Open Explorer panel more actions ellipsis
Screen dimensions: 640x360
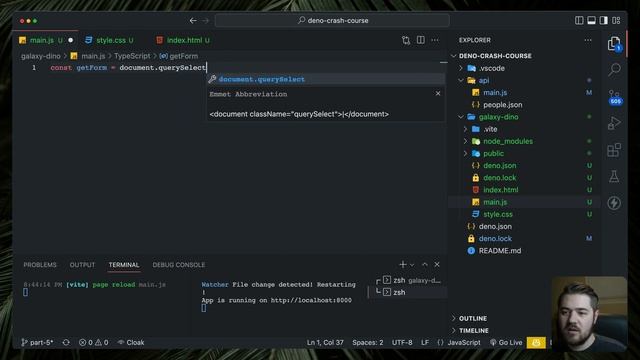tap(588, 40)
